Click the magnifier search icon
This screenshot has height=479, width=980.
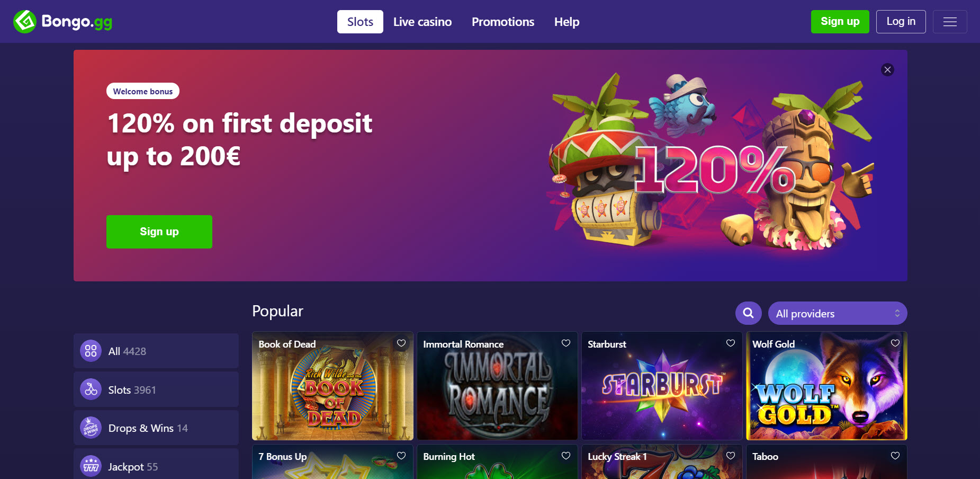[x=748, y=313]
